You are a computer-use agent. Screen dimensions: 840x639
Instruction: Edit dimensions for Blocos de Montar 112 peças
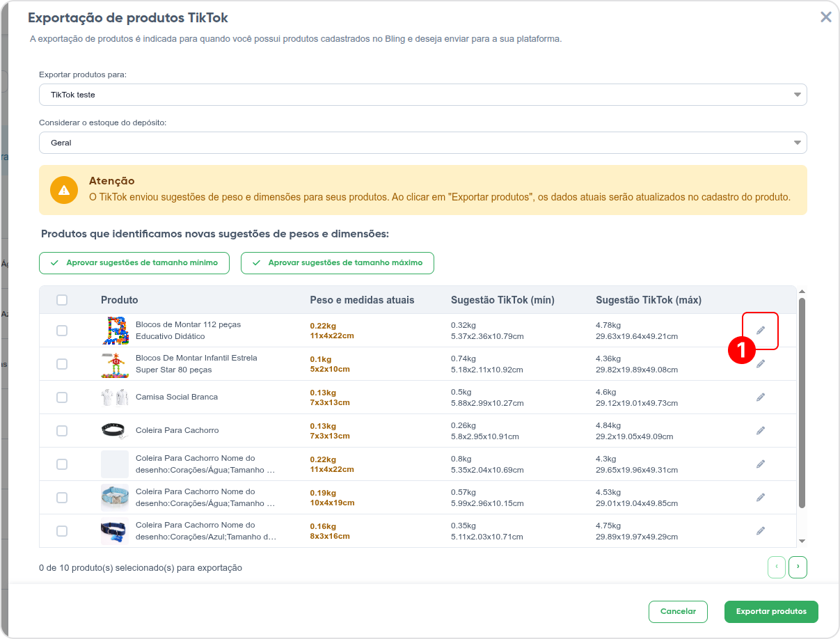(761, 330)
